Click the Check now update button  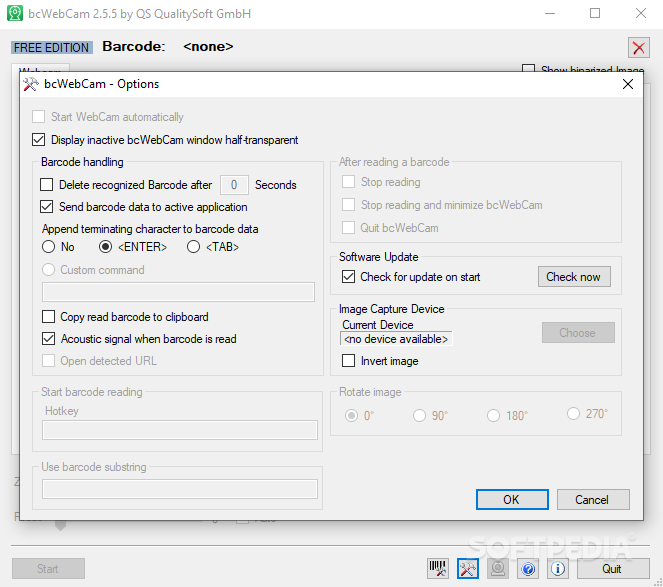click(574, 277)
